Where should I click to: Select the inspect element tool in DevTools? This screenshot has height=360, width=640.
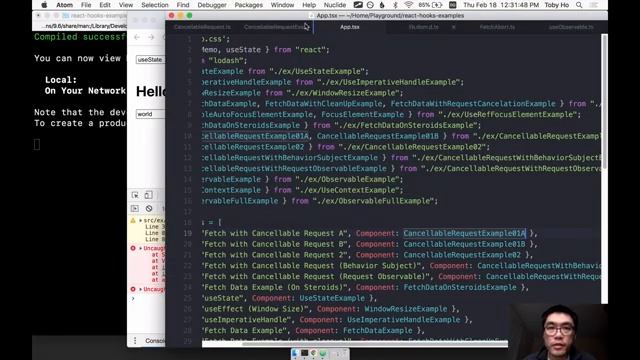coord(135,195)
